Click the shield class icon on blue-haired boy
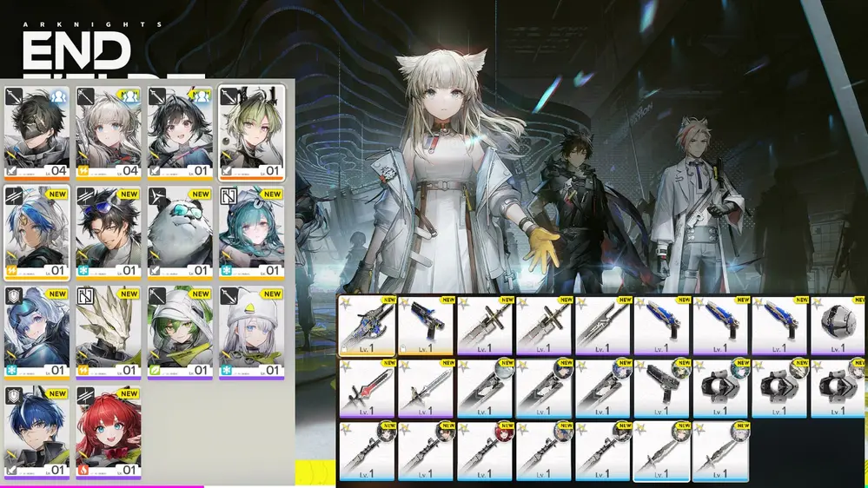This screenshot has height=488, width=868. pyautogui.click(x=15, y=395)
